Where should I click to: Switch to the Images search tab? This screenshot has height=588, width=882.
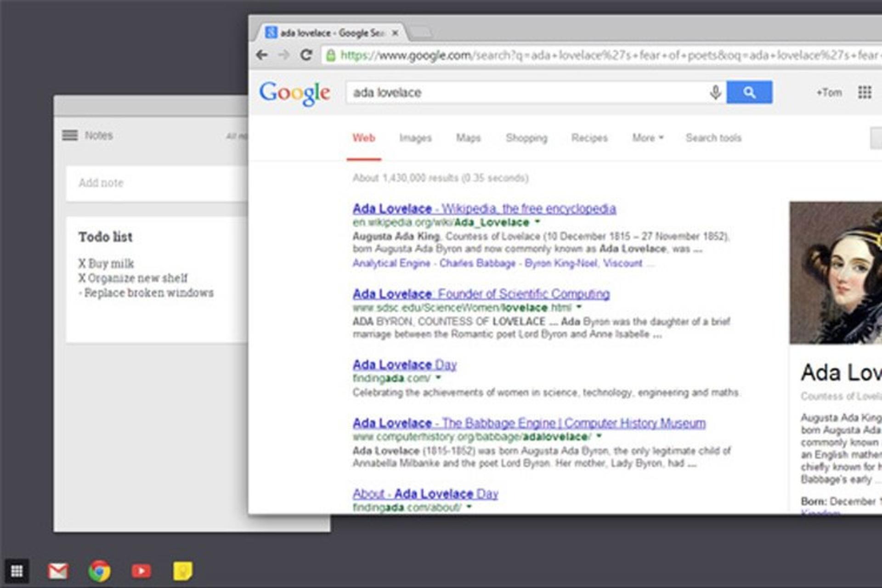pos(415,138)
